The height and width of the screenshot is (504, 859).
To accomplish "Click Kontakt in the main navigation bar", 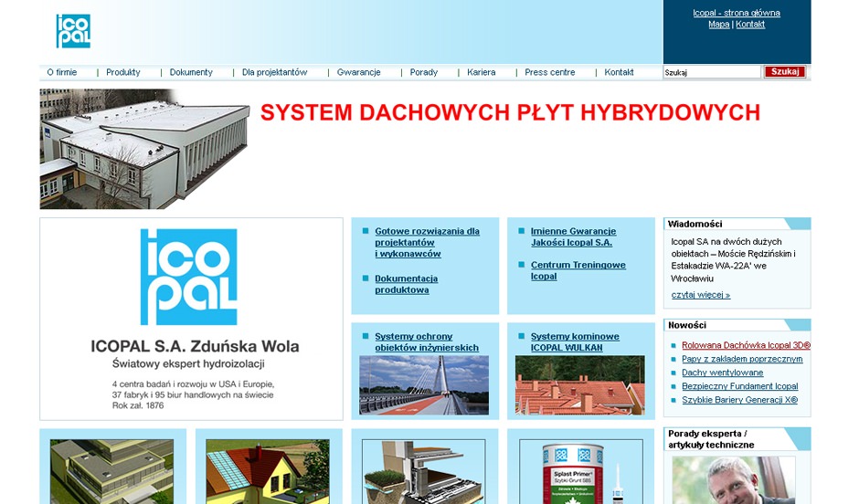I will [x=619, y=72].
